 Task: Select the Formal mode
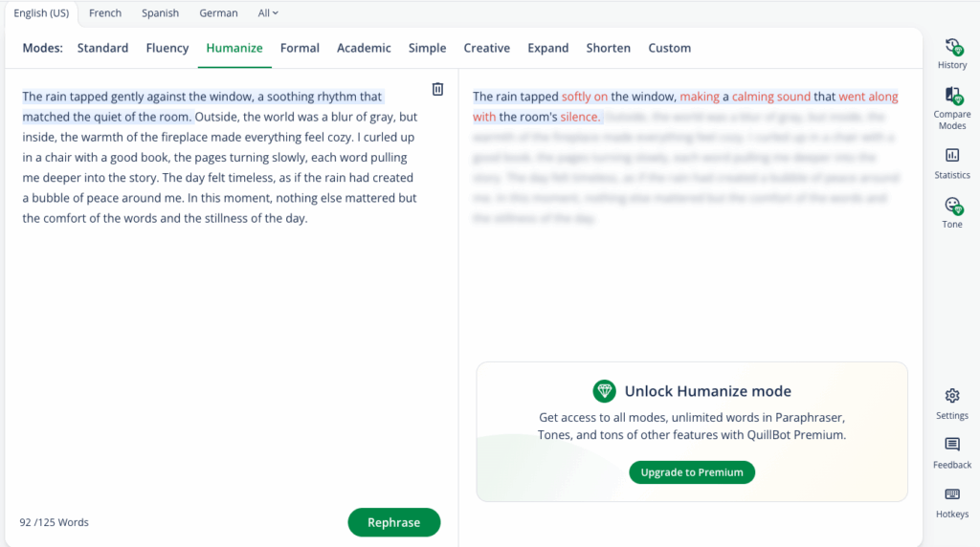pyautogui.click(x=300, y=48)
